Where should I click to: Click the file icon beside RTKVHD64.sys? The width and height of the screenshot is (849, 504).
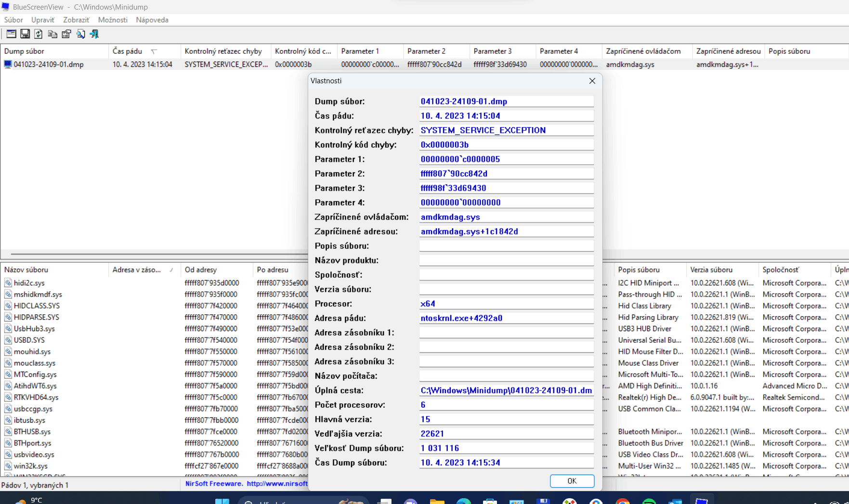[8, 398]
